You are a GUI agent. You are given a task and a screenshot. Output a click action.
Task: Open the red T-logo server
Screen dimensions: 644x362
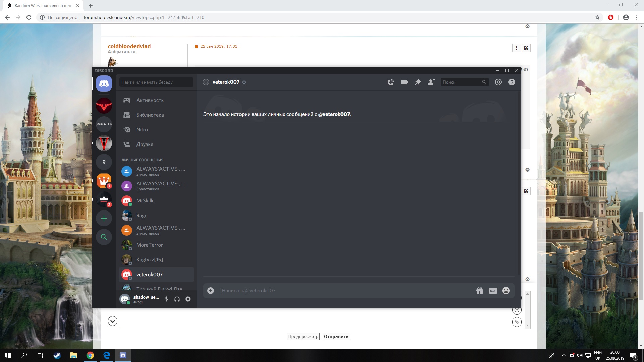[x=104, y=143]
